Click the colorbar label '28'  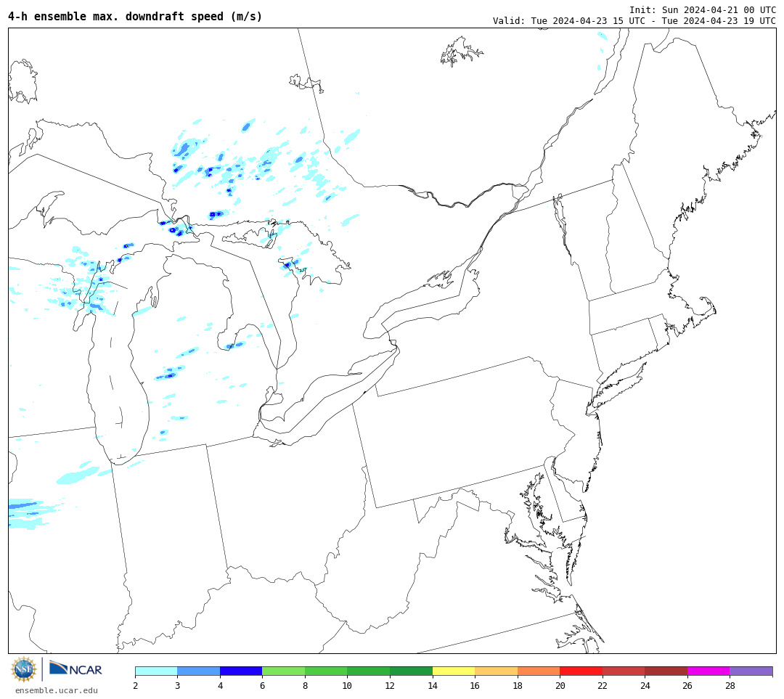coord(730,685)
